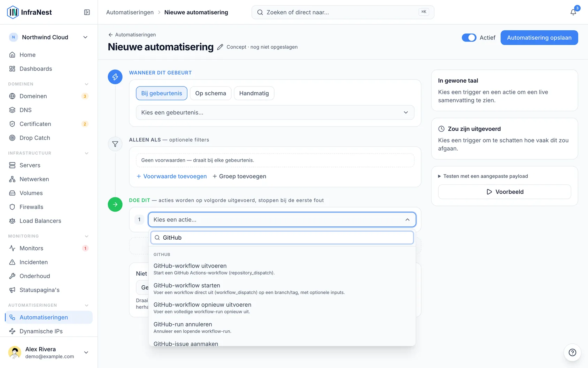Open Firewalls
Image resolution: width=588 pixels, height=368 pixels.
click(x=49, y=207)
